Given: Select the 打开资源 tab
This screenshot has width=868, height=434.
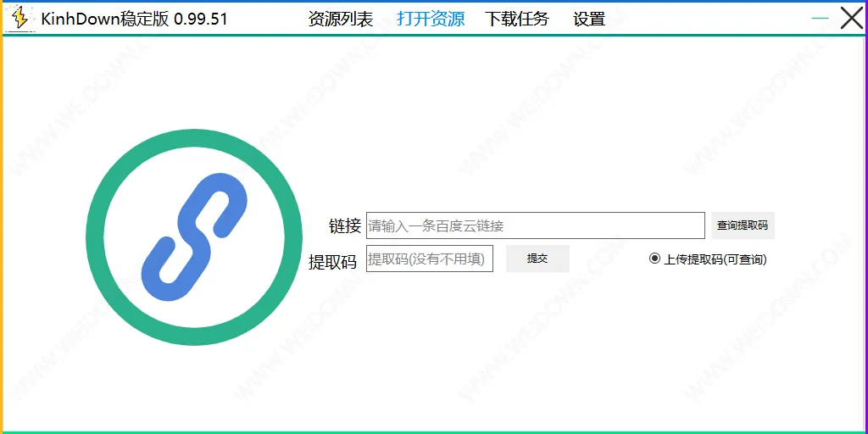Looking at the screenshot, I should tap(431, 19).
